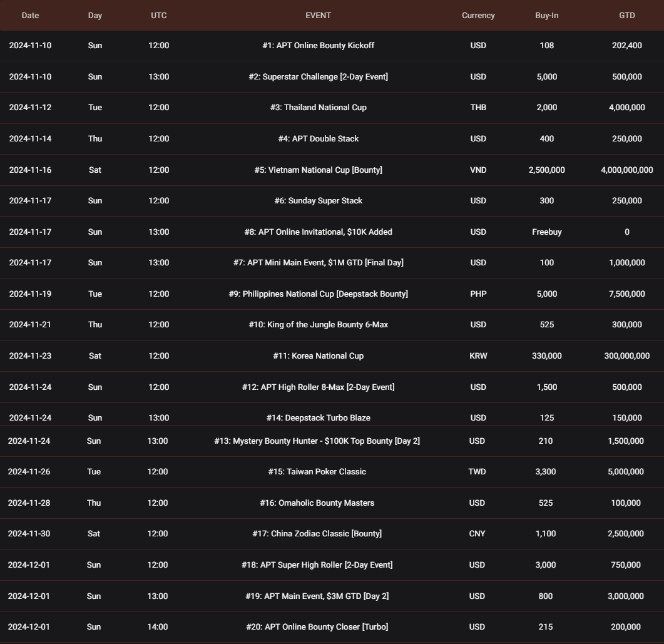Select #6: Sunday Super Stack
Image resolution: width=664 pixels, height=644 pixels.
(x=318, y=201)
